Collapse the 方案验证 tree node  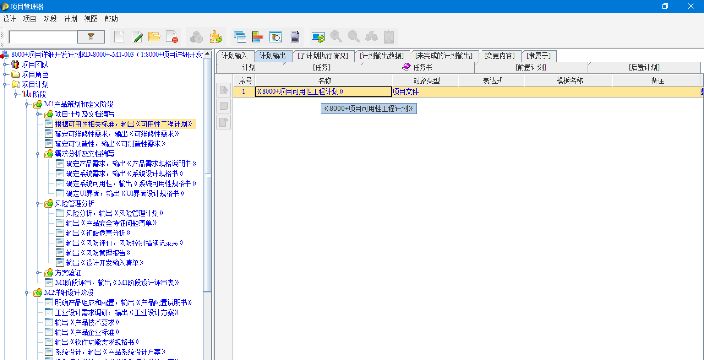(39, 273)
